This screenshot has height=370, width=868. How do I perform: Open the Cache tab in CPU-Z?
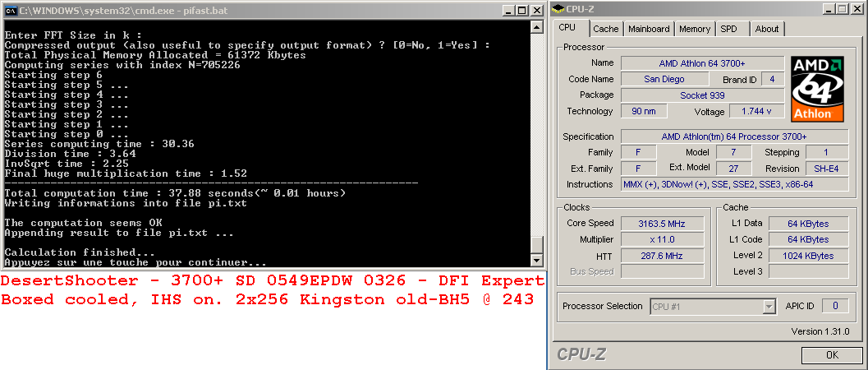point(605,29)
